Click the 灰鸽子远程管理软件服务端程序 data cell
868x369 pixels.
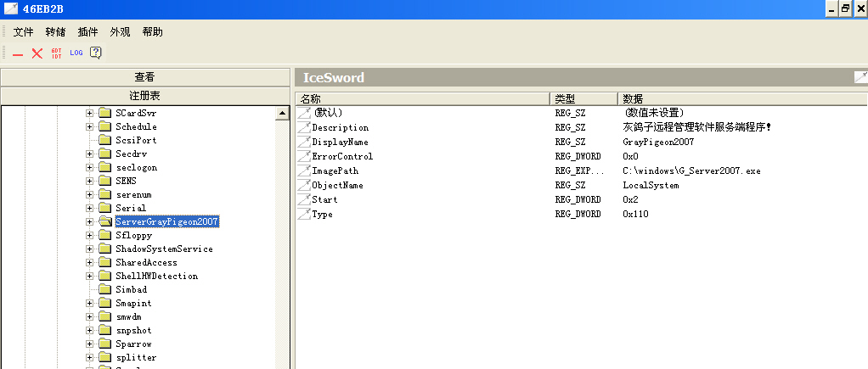697,127
